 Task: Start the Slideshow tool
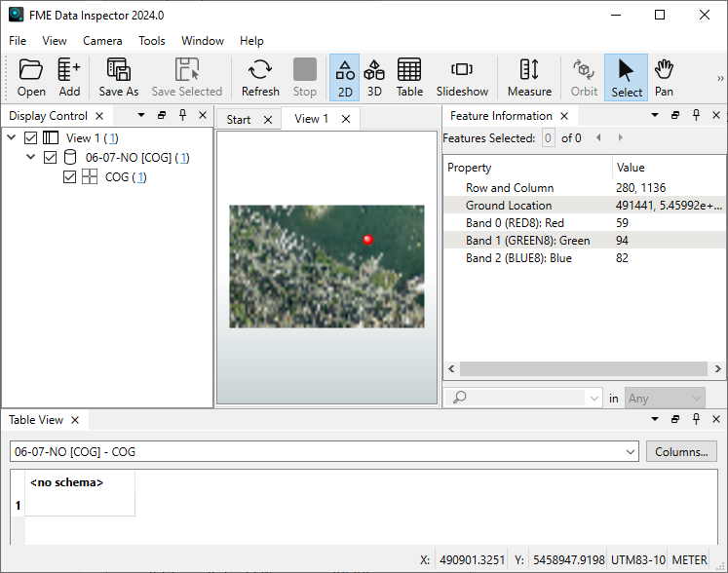click(462, 77)
